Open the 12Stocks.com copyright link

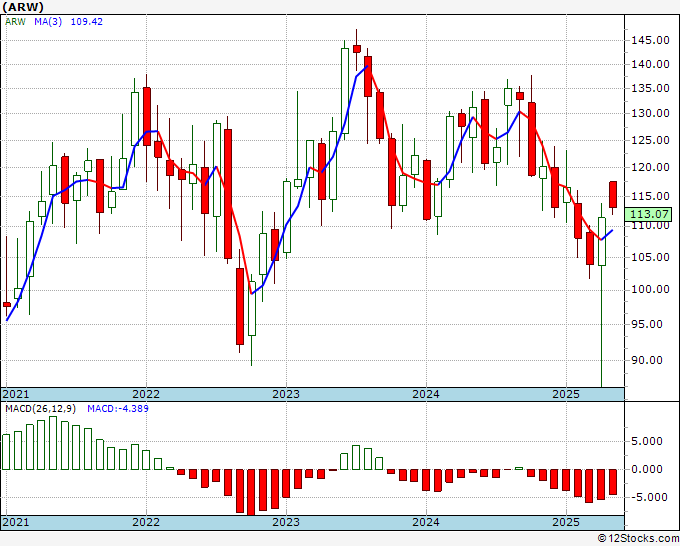638,539
